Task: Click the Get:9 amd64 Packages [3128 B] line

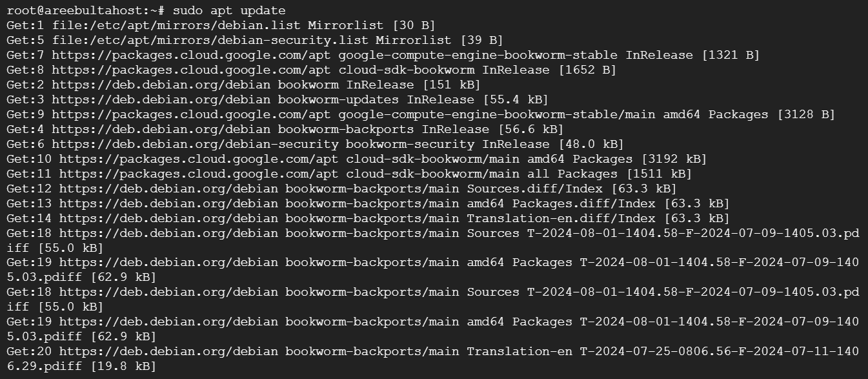Action: 421,114
